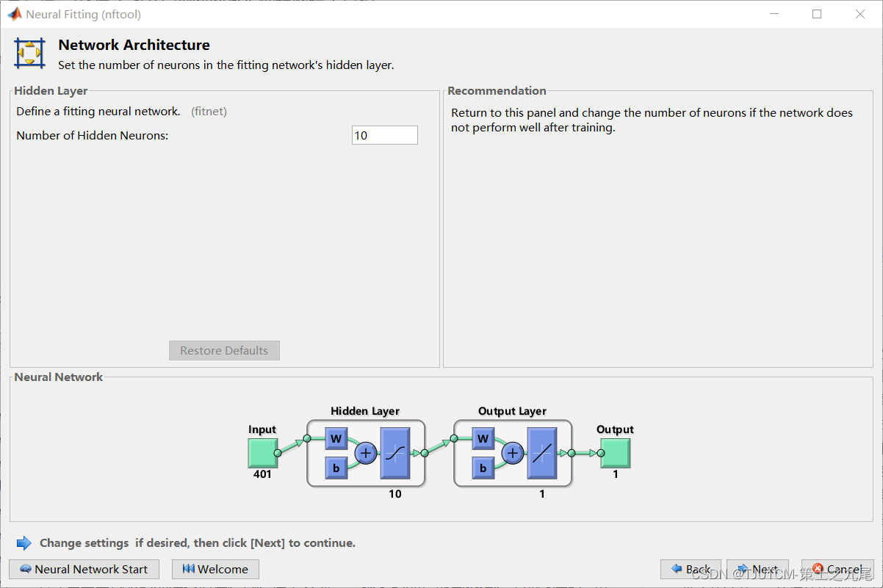This screenshot has height=588, width=883.
Task: Click the Output Layer bias b block
Action: pyautogui.click(x=483, y=468)
